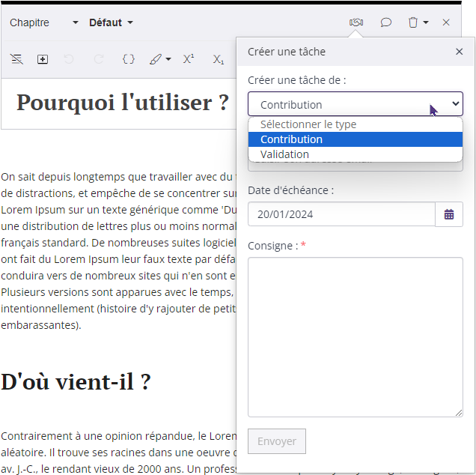Click the date d'échéance field
Screen dimensions: 476x475
341,214
